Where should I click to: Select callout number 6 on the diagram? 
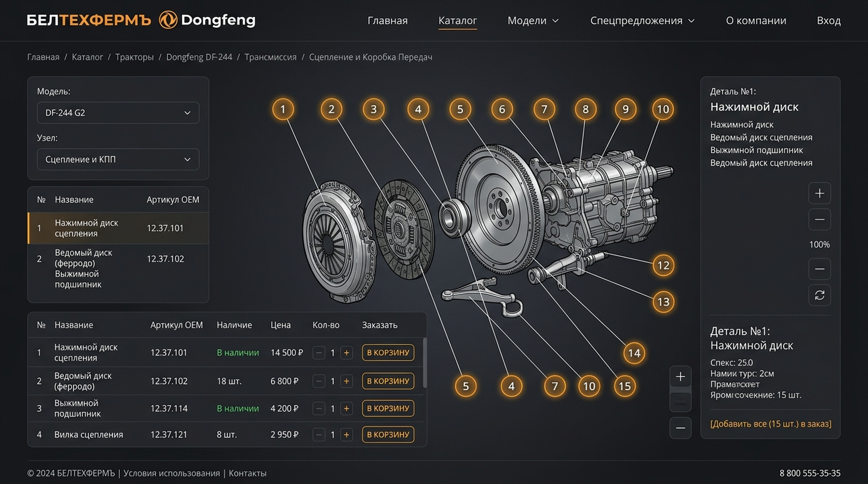click(502, 109)
